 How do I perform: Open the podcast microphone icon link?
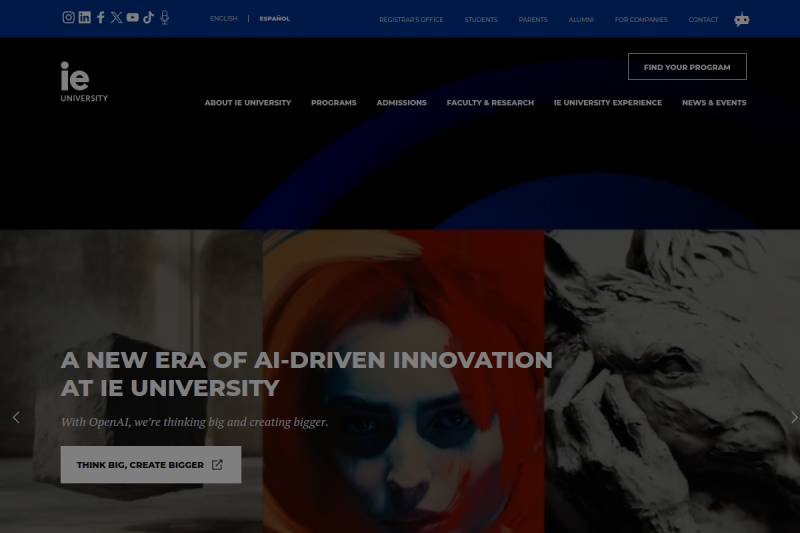[164, 17]
